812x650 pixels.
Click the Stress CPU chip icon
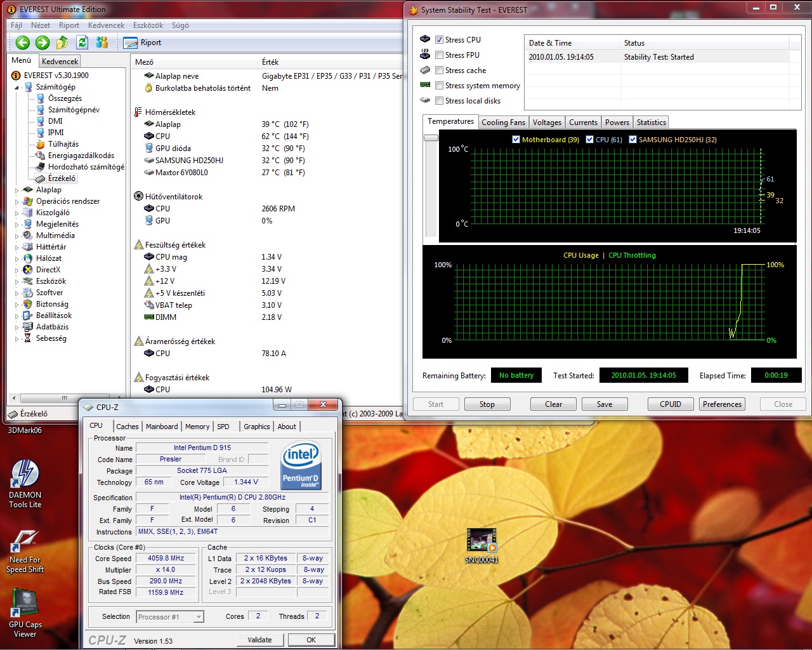pos(425,39)
